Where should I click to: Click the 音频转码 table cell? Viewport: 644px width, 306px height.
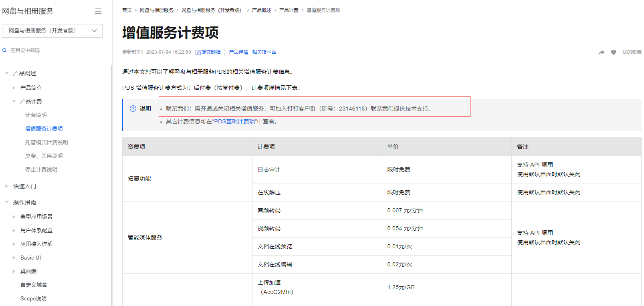click(x=317, y=210)
